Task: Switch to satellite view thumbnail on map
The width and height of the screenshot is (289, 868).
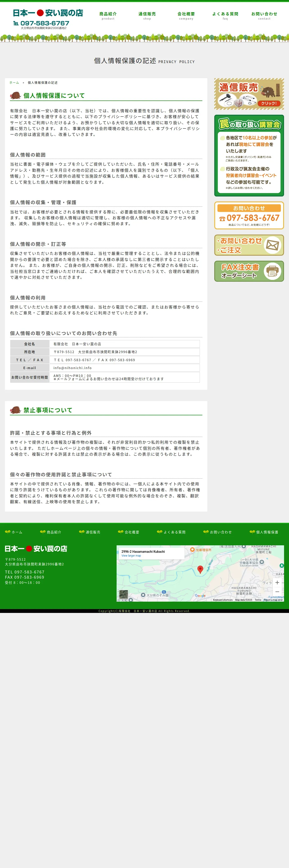Action: click(124, 594)
